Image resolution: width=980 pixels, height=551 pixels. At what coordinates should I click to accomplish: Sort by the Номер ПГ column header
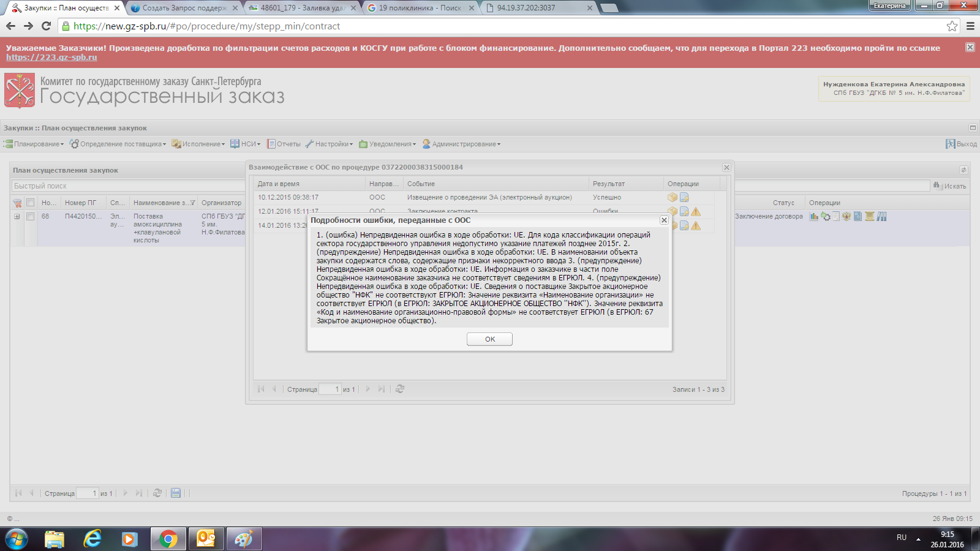pyautogui.click(x=83, y=203)
